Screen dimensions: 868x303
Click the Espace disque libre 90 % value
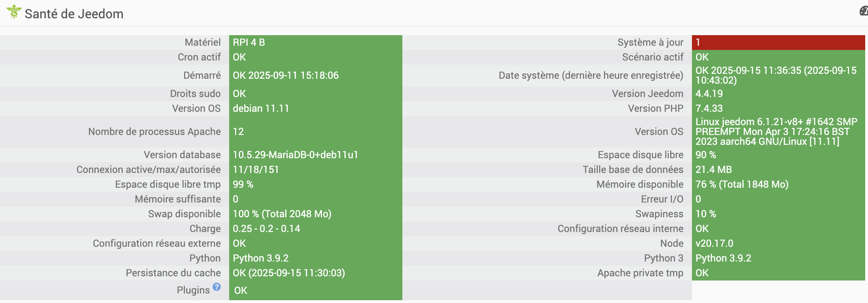(x=706, y=155)
